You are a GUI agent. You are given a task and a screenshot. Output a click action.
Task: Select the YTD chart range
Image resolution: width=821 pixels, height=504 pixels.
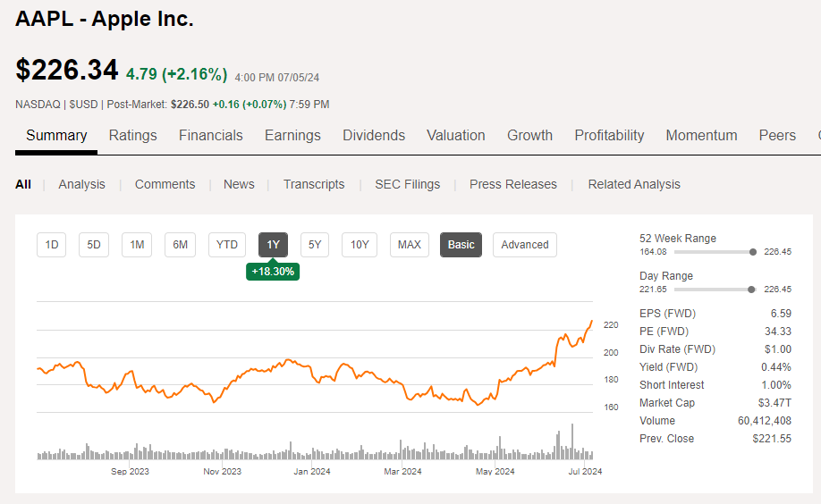tap(227, 245)
